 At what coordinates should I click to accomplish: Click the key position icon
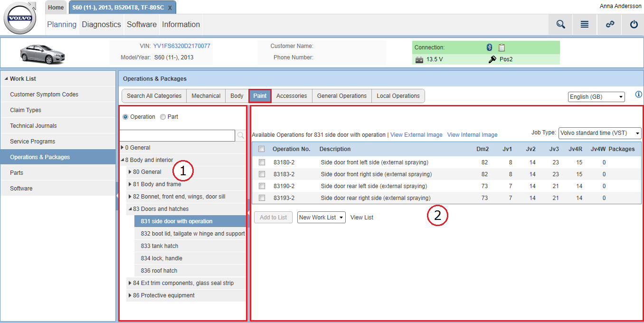click(x=492, y=59)
